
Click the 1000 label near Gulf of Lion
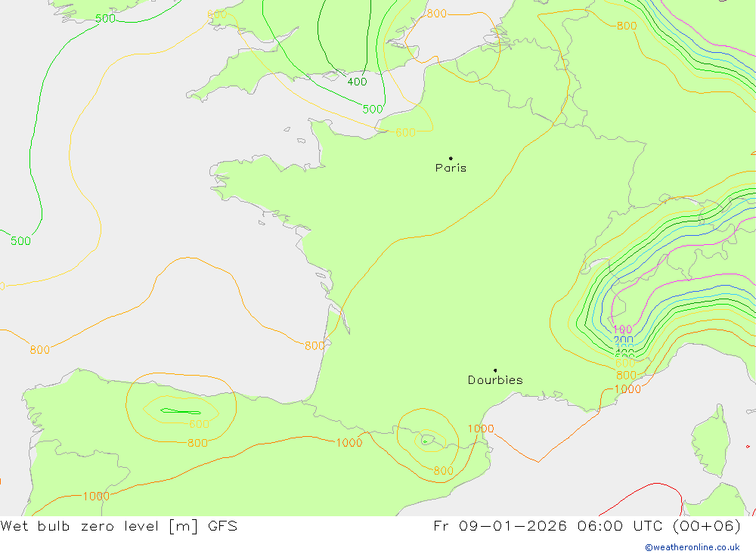point(481,429)
